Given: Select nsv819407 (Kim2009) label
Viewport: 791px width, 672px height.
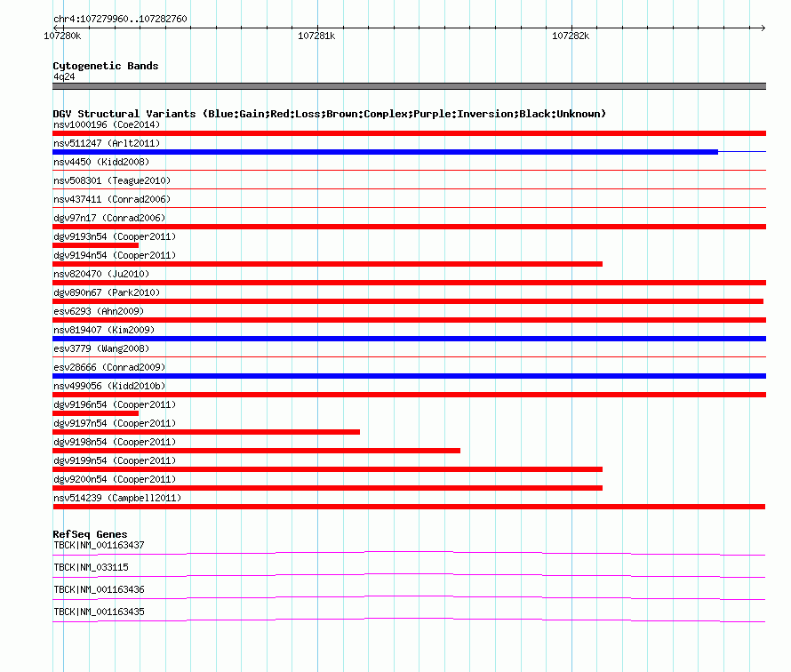Looking at the screenshot, I should point(104,330).
